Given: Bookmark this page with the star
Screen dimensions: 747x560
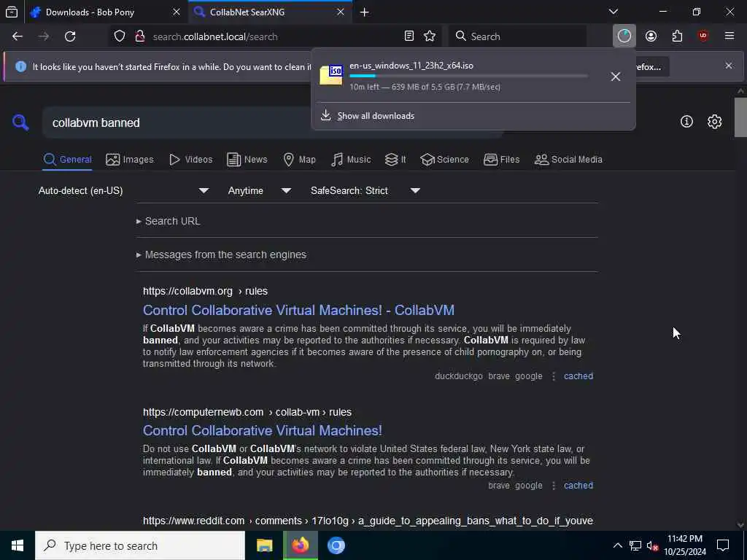Looking at the screenshot, I should pyautogui.click(x=430, y=36).
